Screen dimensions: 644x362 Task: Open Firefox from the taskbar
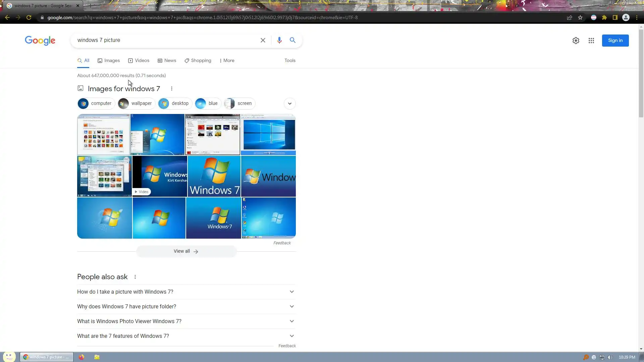tap(82, 357)
